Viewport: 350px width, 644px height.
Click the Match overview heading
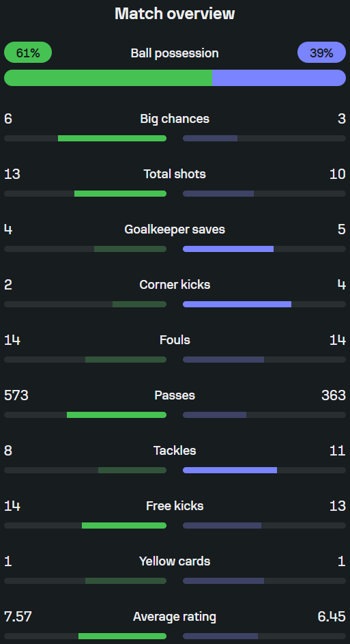(175, 14)
